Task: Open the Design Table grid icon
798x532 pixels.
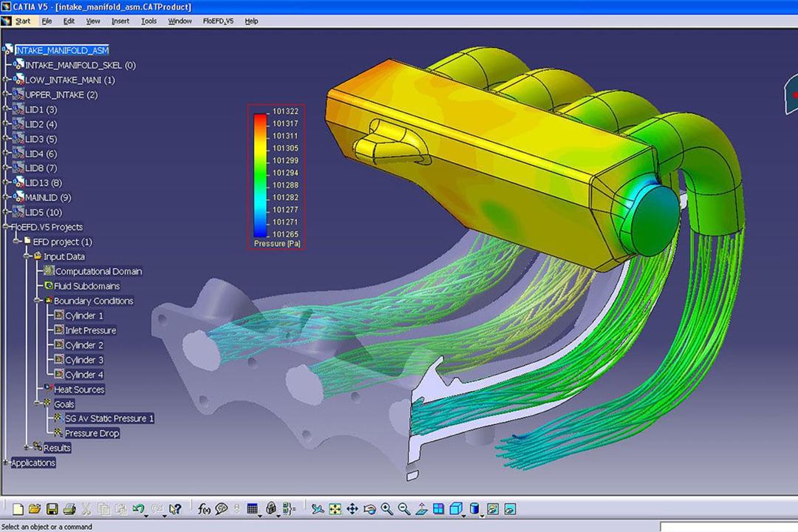Action: click(252, 508)
